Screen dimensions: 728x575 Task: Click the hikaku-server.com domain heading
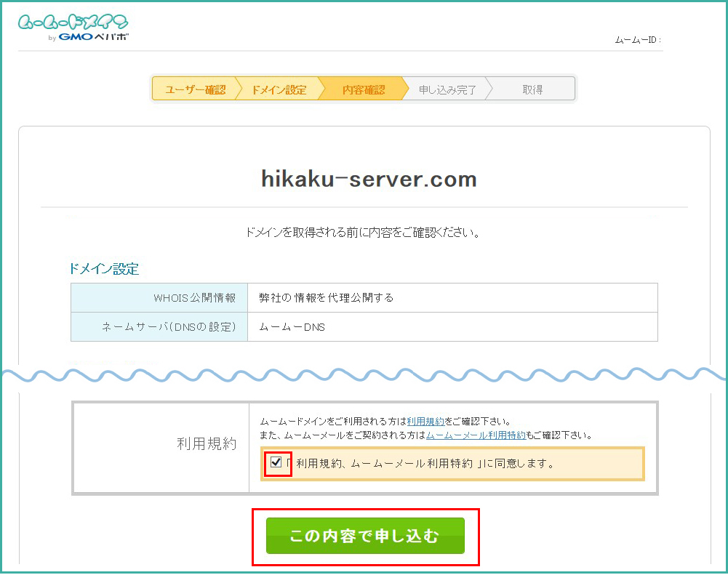pyautogui.click(x=369, y=180)
